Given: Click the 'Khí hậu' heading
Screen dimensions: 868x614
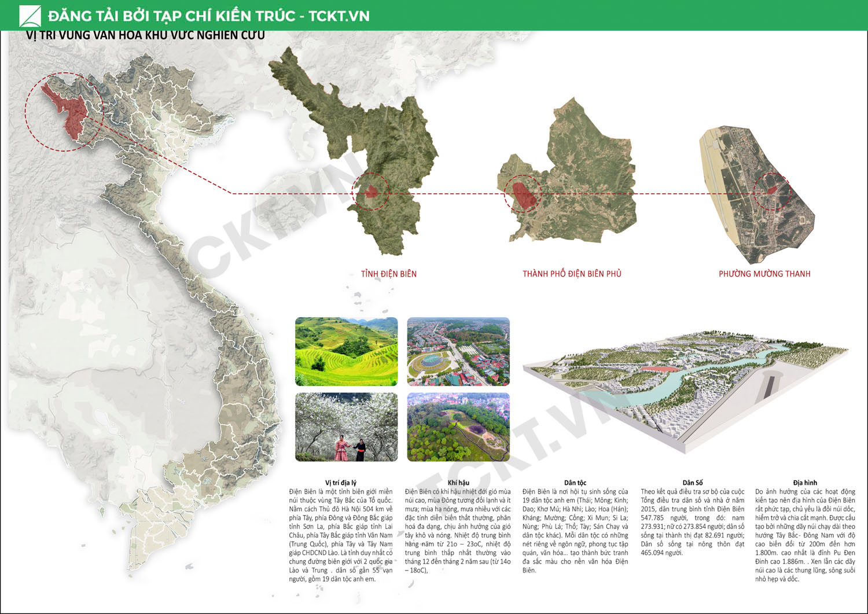Looking at the screenshot, I should point(458,483).
